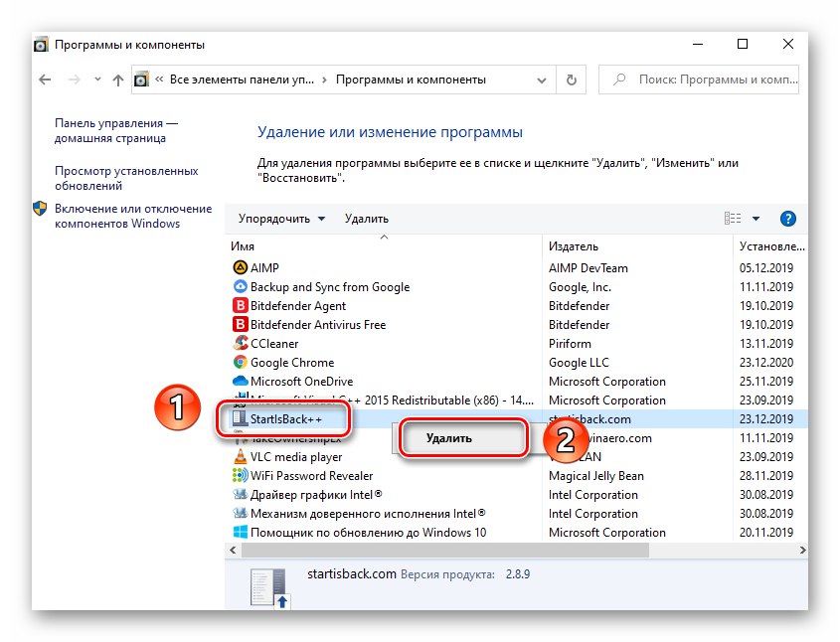Open Просмотр установленных обновлений link
Image resolution: width=840 pixels, height=642 pixels.
126,178
